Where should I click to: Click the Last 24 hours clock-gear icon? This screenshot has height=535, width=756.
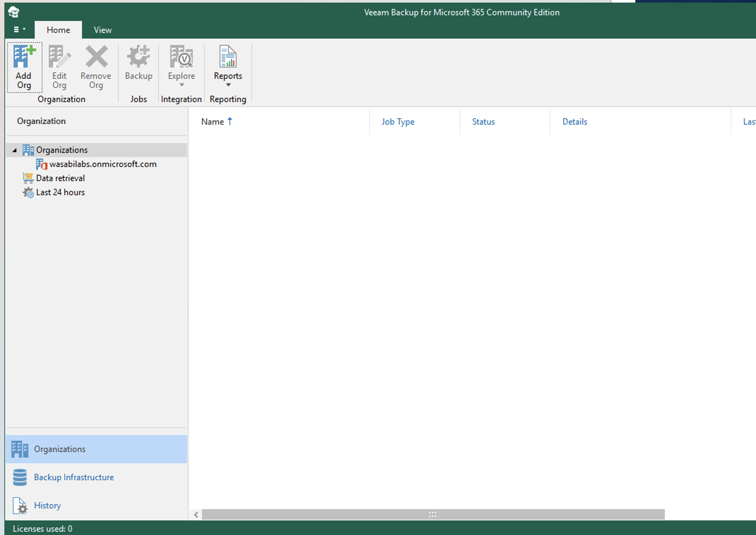[x=28, y=192]
